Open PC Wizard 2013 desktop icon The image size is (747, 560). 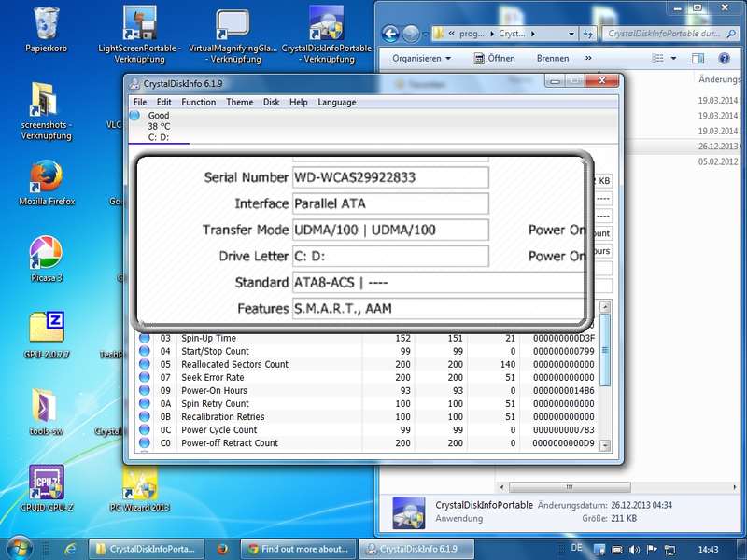[140, 483]
